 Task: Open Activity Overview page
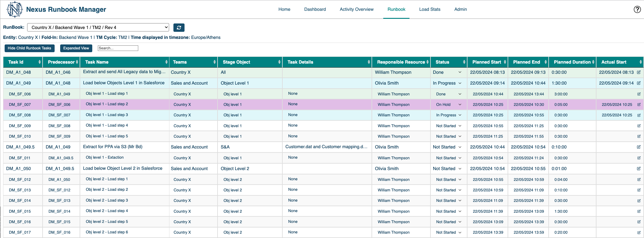click(x=356, y=9)
